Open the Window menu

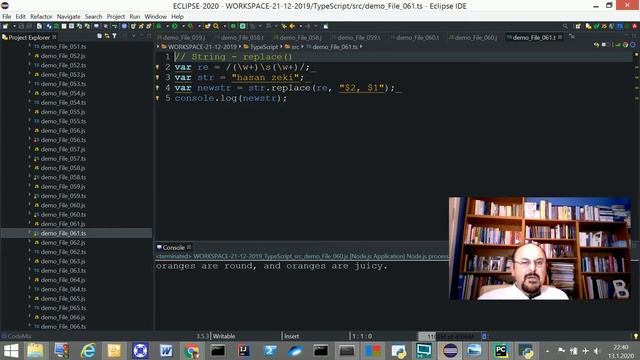tap(156, 17)
